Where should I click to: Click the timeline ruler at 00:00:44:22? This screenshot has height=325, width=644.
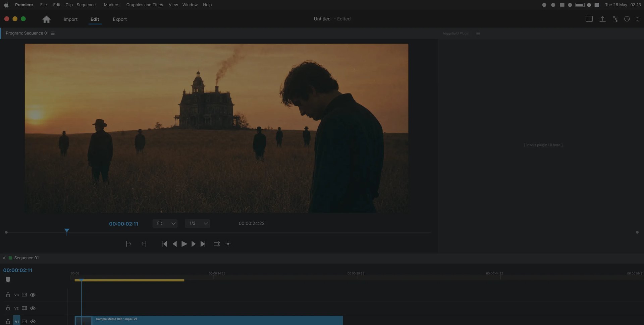point(494,273)
